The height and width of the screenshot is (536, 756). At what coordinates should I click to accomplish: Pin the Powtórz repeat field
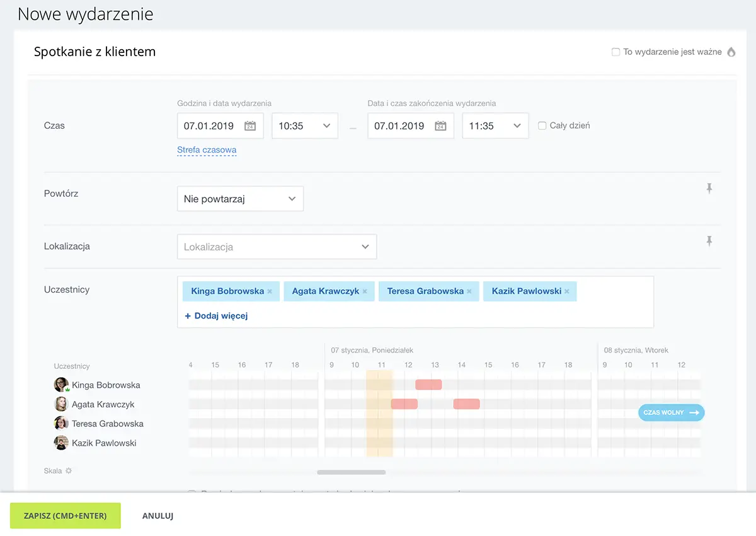[x=709, y=189]
